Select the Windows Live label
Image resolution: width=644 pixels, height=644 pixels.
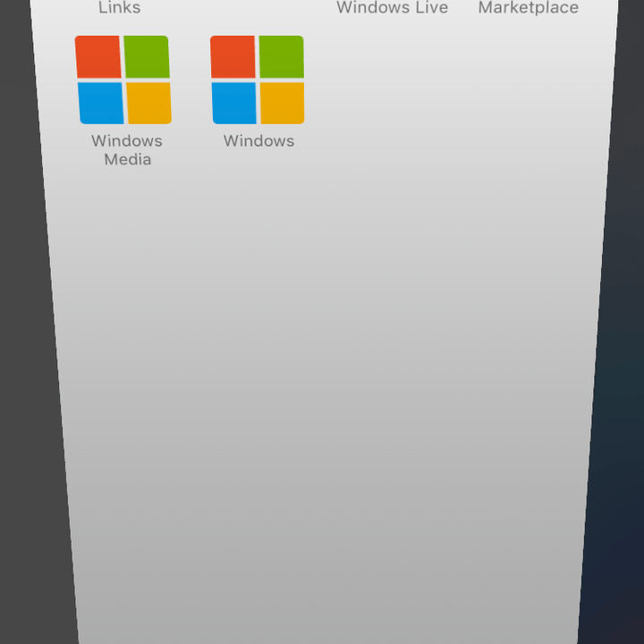tap(393, 7)
